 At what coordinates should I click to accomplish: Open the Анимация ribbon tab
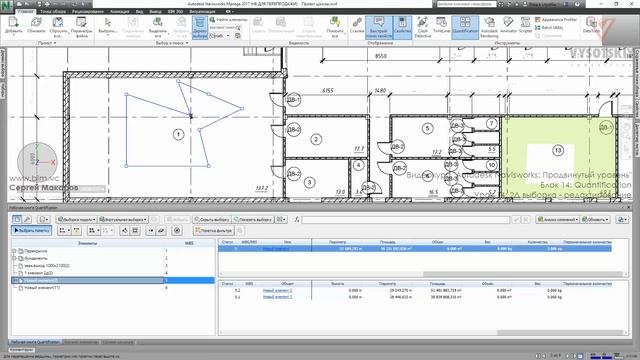[x=120, y=11]
